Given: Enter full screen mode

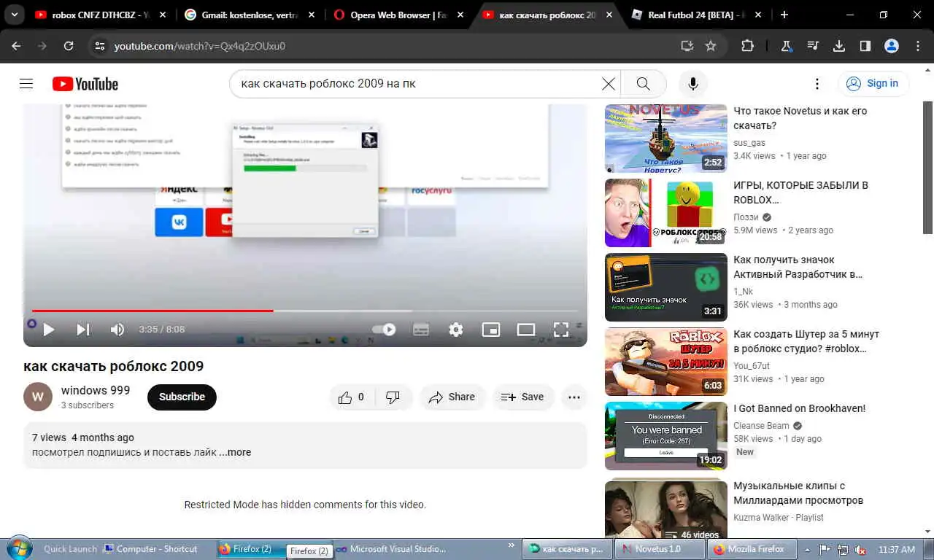Looking at the screenshot, I should [x=560, y=330].
